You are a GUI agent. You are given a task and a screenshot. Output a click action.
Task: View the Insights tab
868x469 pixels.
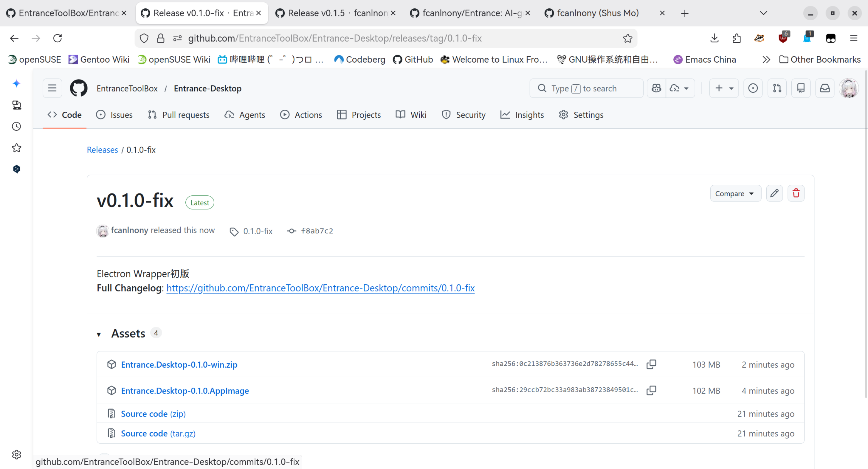pyautogui.click(x=522, y=115)
